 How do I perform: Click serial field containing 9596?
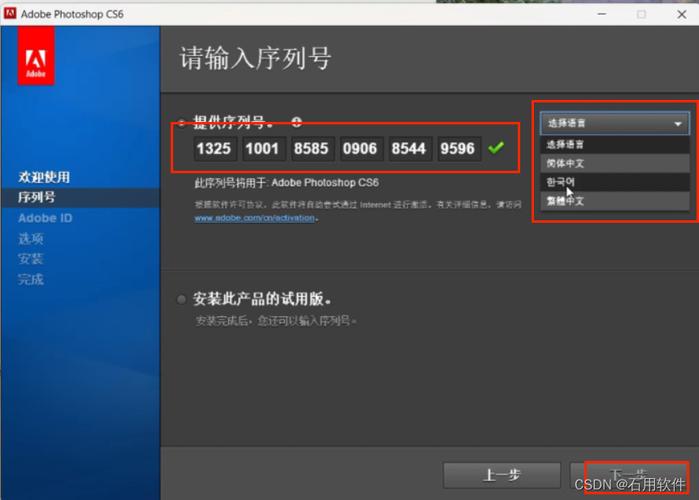click(x=458, y=148)
